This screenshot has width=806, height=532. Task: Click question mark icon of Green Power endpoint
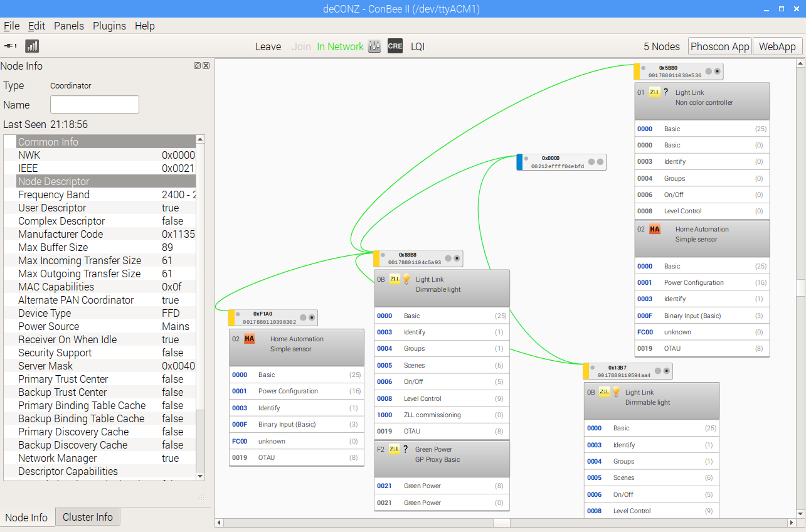point(406,449)
